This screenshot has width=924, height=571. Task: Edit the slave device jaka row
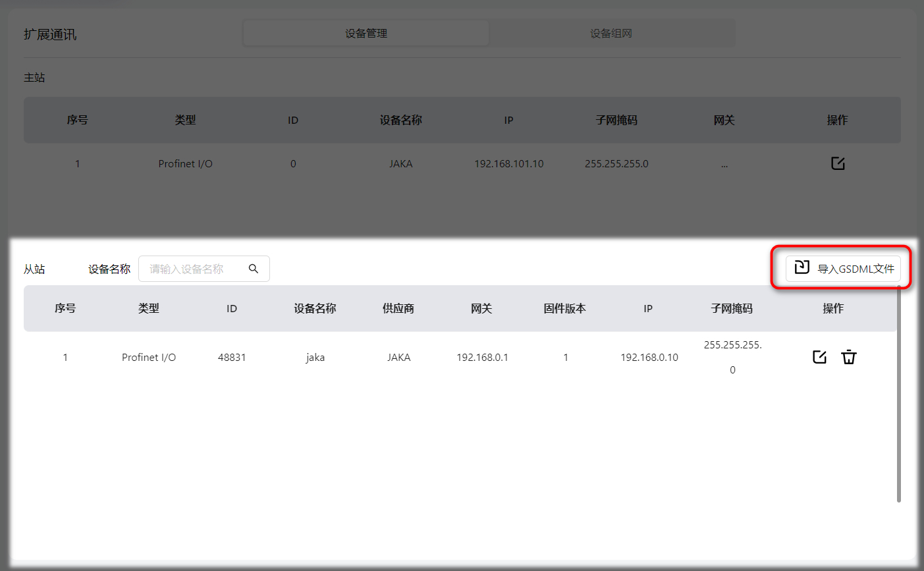point(819,357)
